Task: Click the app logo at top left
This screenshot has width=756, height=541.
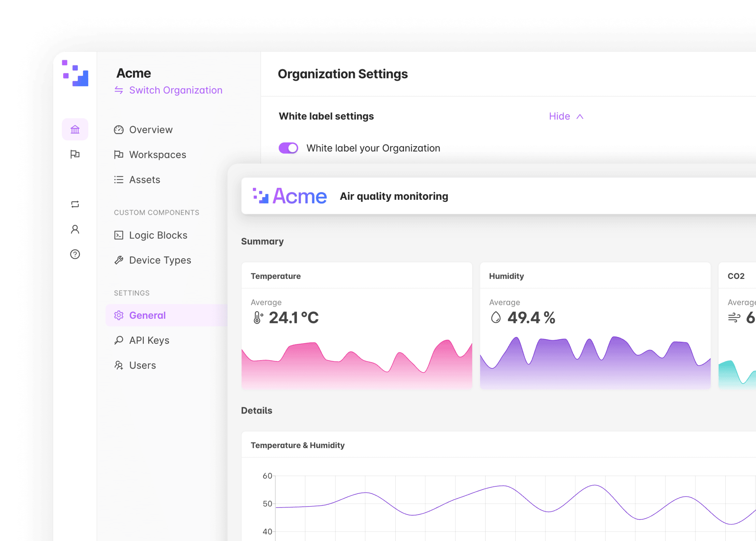Action: click(x=75, y=73)
